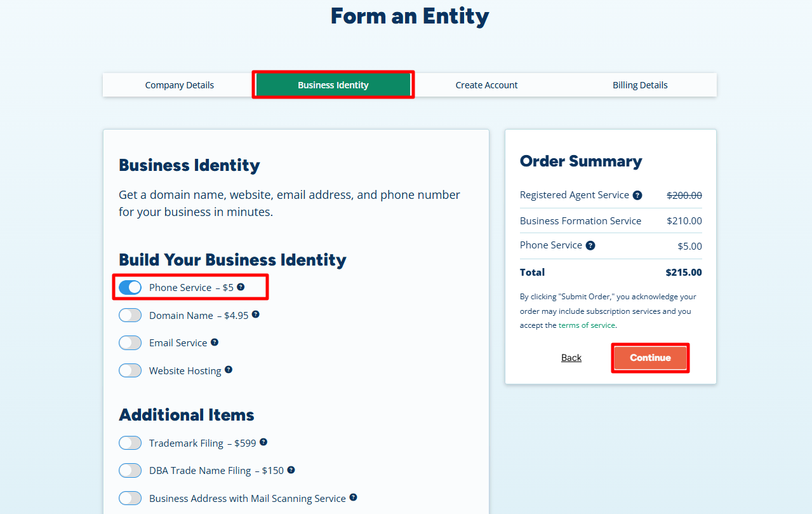Enable Trademark Filing for $599
This screenshot has height=514, width=812.
pos(130,442)
